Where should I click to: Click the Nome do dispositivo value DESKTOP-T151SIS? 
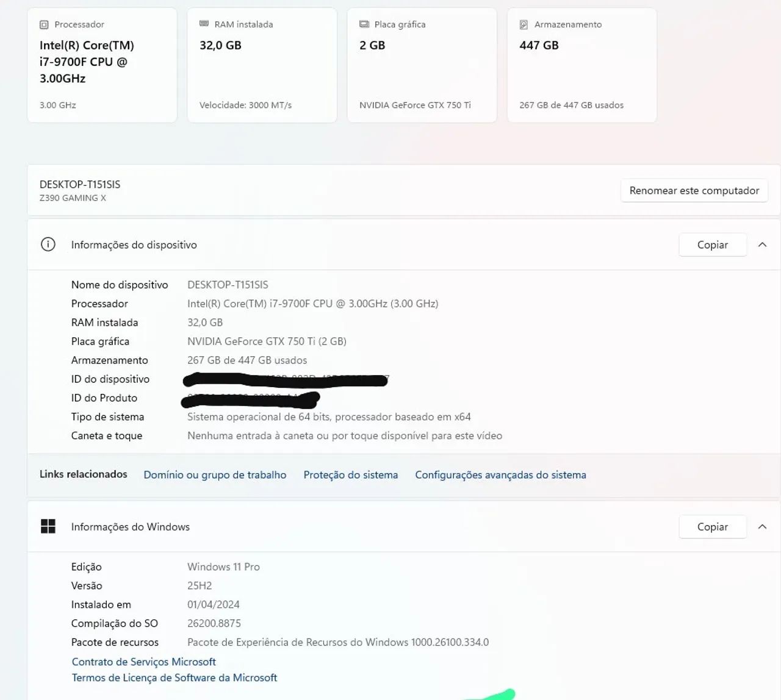click(228, 285)
